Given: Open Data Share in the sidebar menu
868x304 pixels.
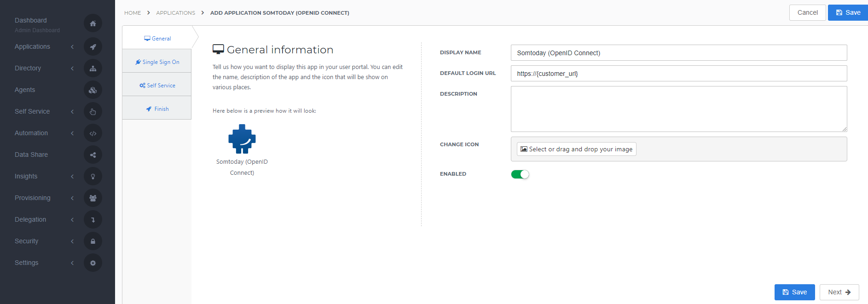Looking at the screenshot, I should pyautogui.click(x=31, y=155).
